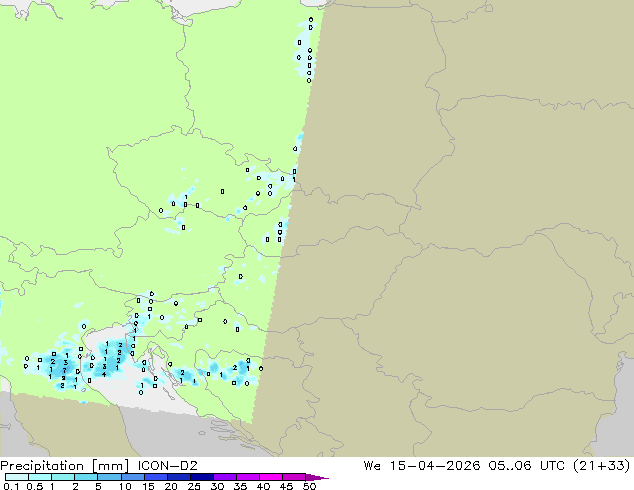Click the "4" precipitation value on the map

tap(104, 374)
